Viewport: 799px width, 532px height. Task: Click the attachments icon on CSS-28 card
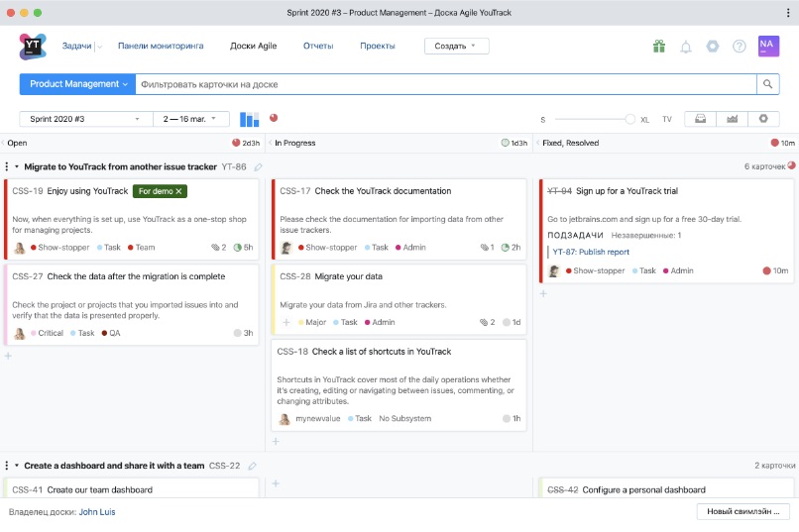pyautogui.click(x=484, y=322)
